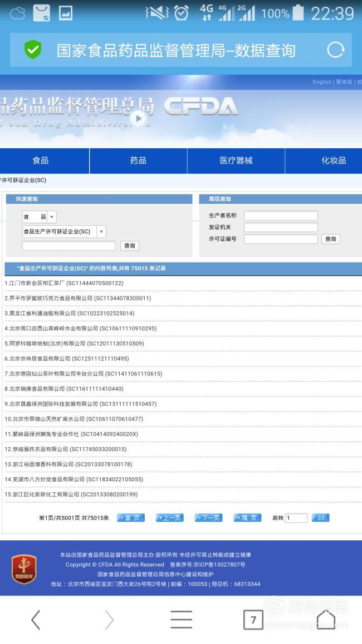Open record 繁峙县绿洲獭兔专业合作社
Screen dimensions: 362x644
[71, 434]
